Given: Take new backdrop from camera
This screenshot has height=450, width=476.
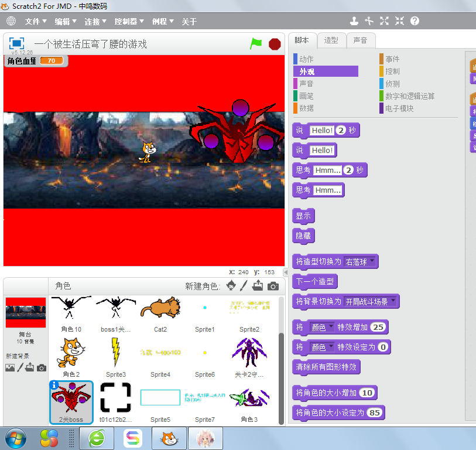Looking at the screenshot, I should coord(42,368).
